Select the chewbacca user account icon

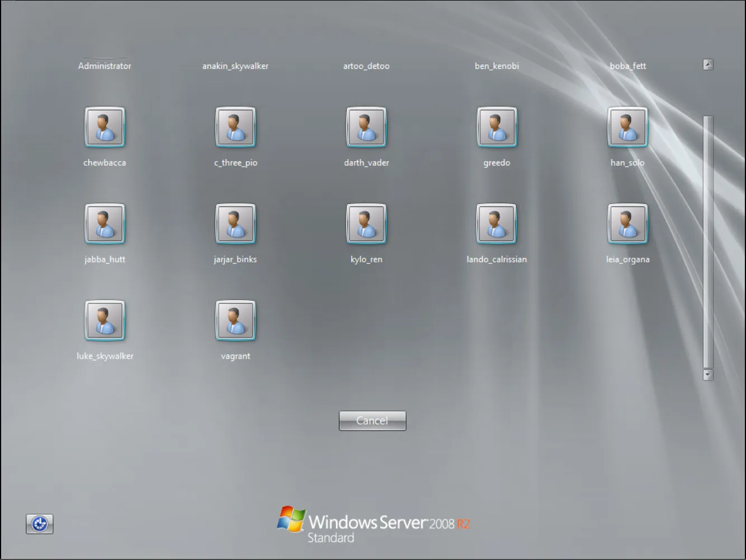105,128
